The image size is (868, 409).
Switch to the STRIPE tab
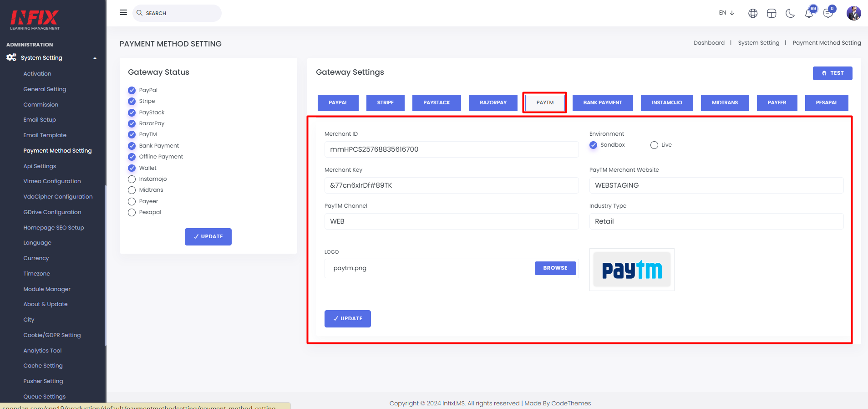[386, 103]
